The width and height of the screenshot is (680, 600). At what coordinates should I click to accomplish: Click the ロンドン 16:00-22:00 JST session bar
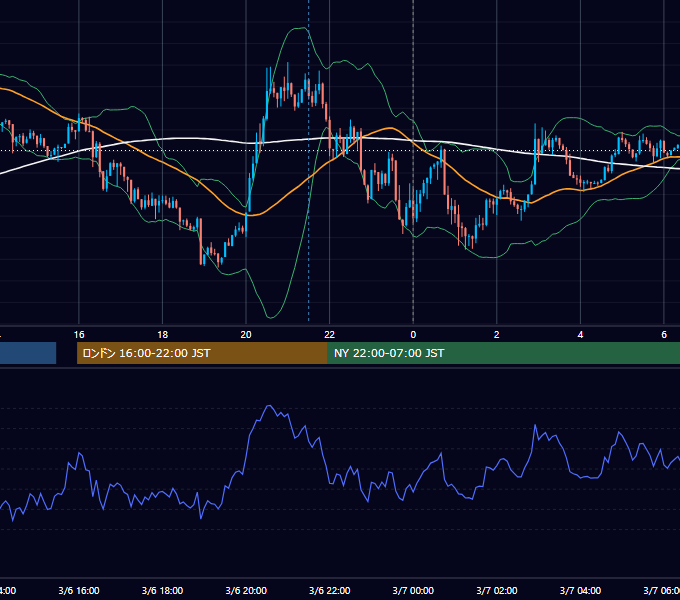click(202, 353)
